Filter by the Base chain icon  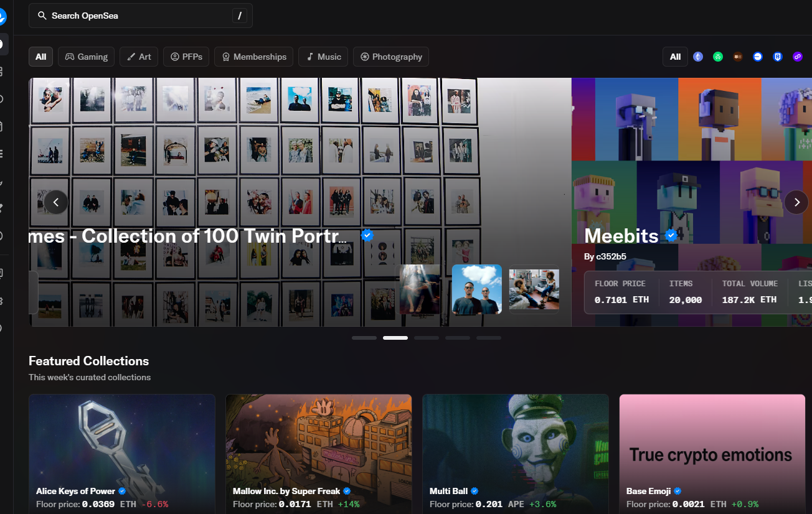758,57
